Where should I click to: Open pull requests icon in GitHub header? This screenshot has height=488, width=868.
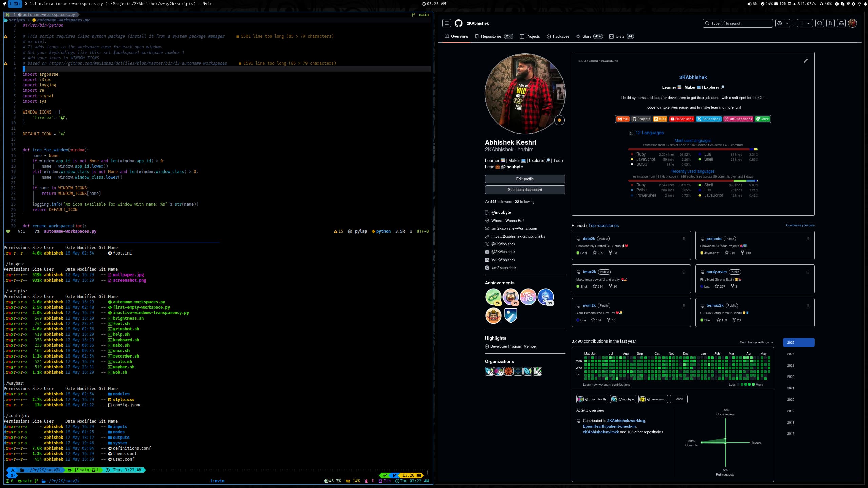(x=830, y=23)
